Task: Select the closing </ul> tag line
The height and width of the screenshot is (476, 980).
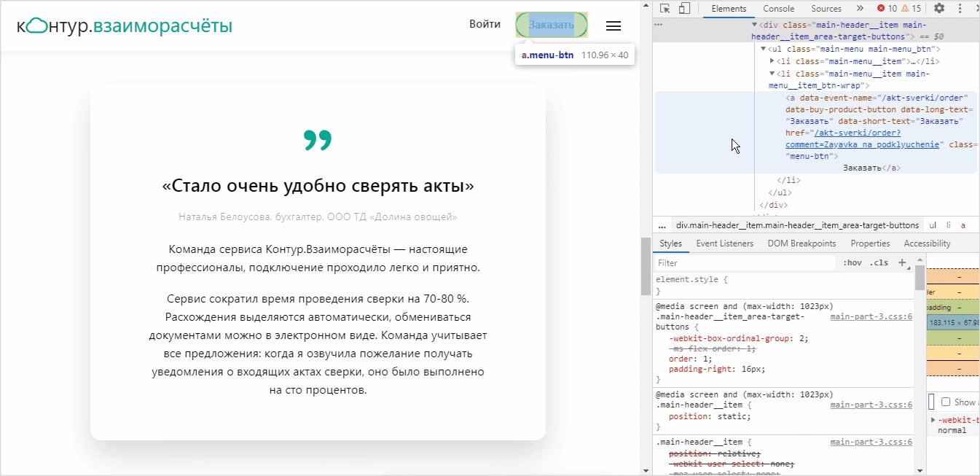Action: point(780,192)
